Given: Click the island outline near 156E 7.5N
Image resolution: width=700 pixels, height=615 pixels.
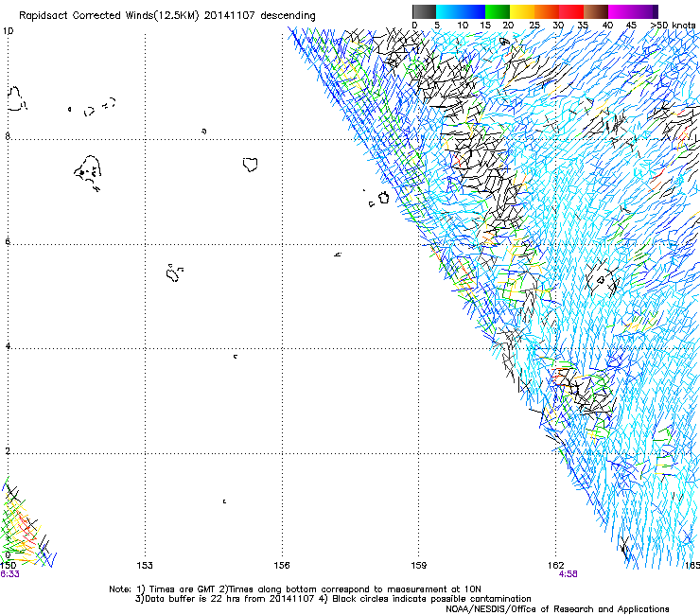Looking at the screenshot, I should (x=251, y=165).
